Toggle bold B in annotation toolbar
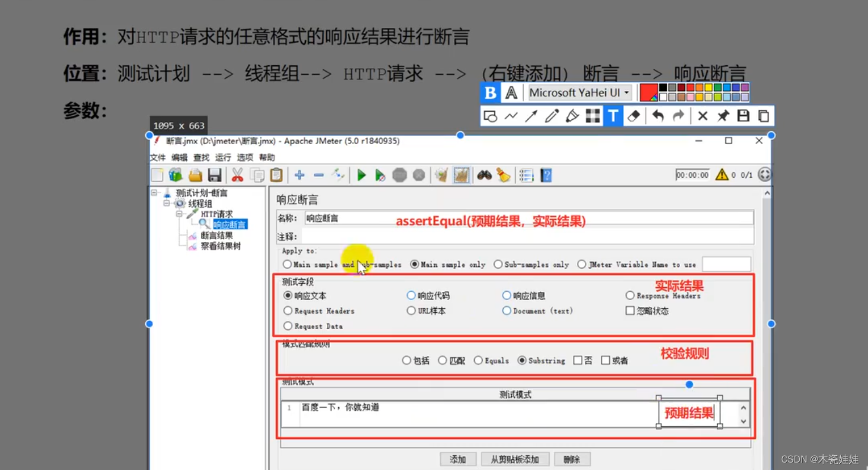This screenshot has height=470, width=868. click(x=490, y=92)
